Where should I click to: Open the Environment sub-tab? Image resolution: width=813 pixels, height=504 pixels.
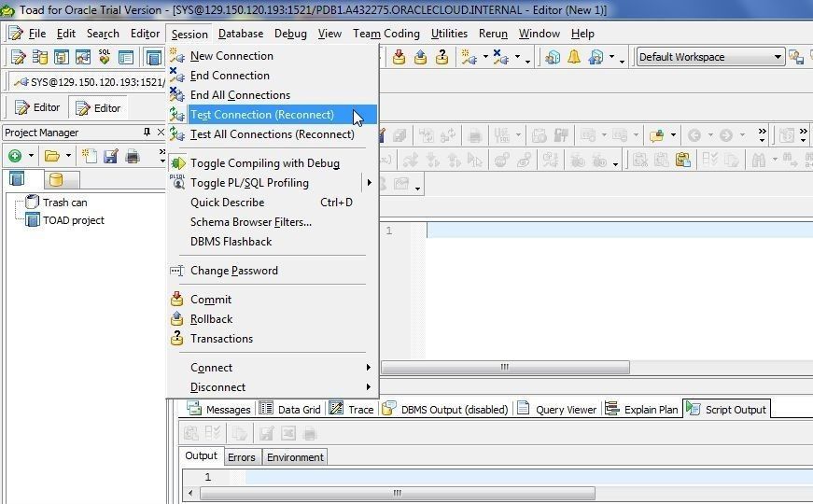click(295, 457)
